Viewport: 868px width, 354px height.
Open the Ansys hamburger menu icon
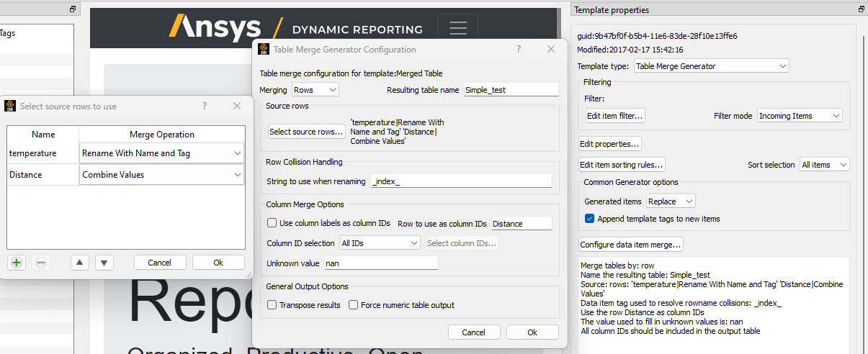click(x=458, y=27)
